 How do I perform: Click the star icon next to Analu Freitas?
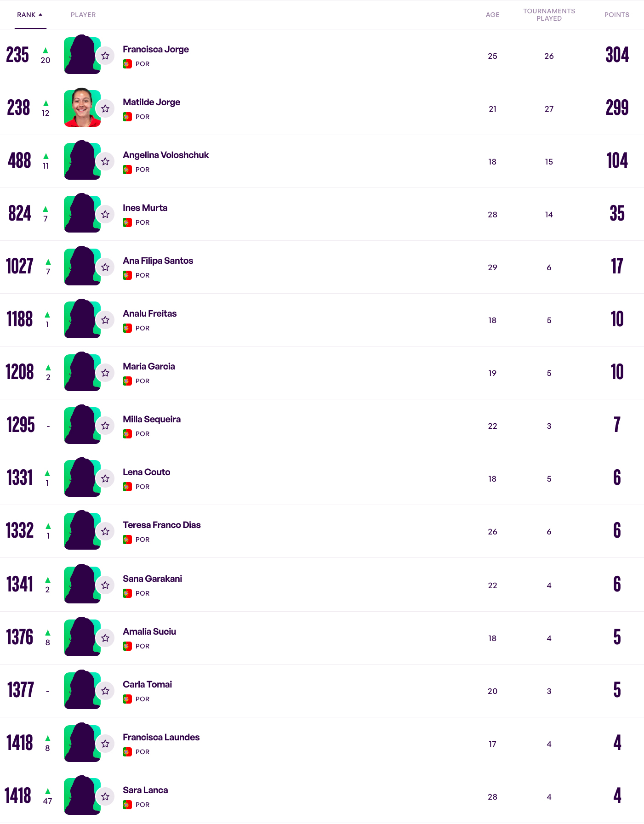(x=105, y=320)
